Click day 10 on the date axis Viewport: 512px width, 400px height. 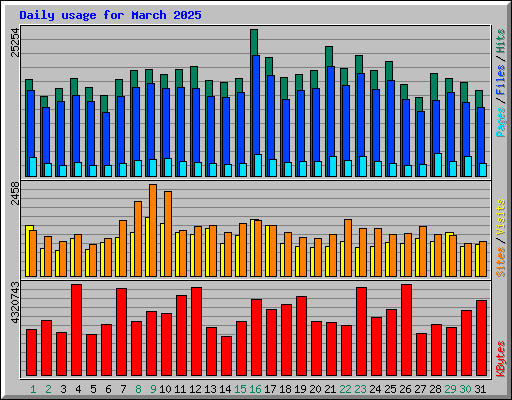point(165,389)
